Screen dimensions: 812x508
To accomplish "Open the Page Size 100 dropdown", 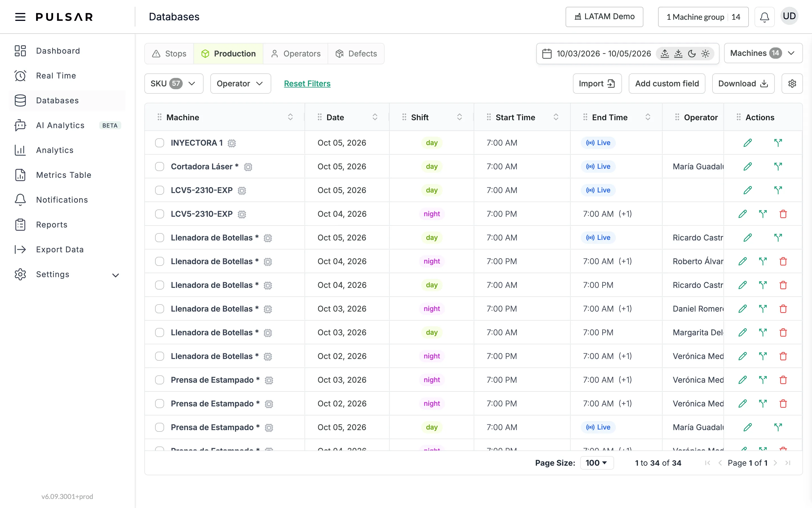I will pos(597,463).
